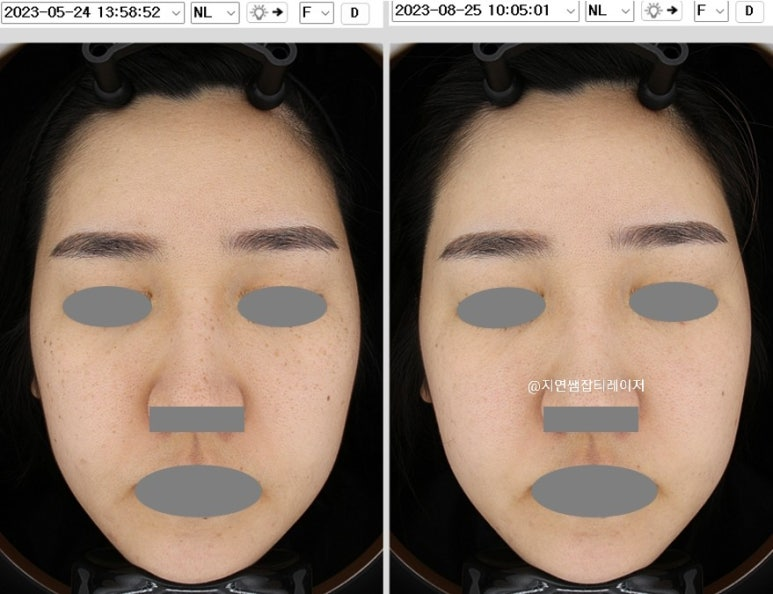Expand the right panel NL mode dropdown
This screenshot has height=594, width=773.
[x=609, y=11]
